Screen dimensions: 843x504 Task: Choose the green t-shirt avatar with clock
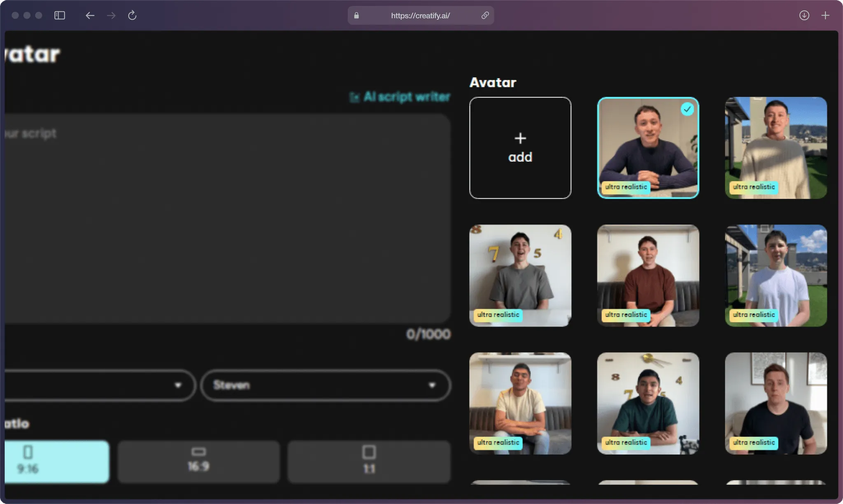point(648,404)
